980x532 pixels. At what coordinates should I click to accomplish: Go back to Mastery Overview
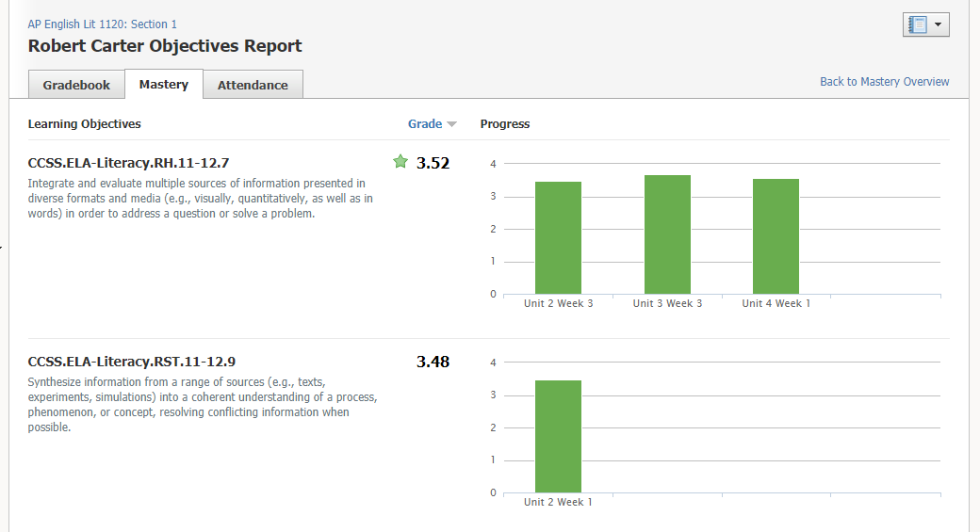[884, 82]
